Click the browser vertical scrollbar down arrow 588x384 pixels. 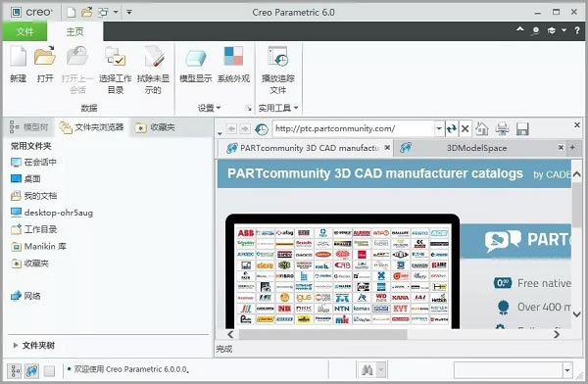[577, 314]
